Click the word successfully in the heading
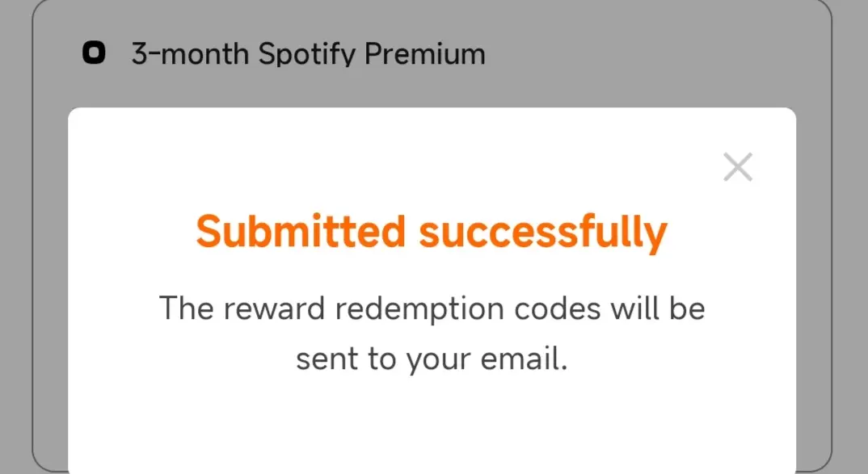Image resolution: width=868 pixels, height=474 pixels. 543,233
